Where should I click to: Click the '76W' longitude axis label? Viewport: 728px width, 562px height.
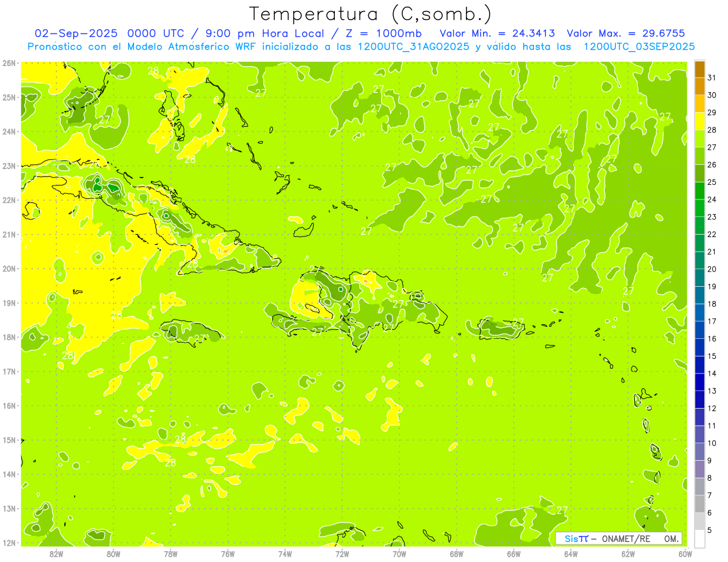pyautogui.click(x=228, y=554)
